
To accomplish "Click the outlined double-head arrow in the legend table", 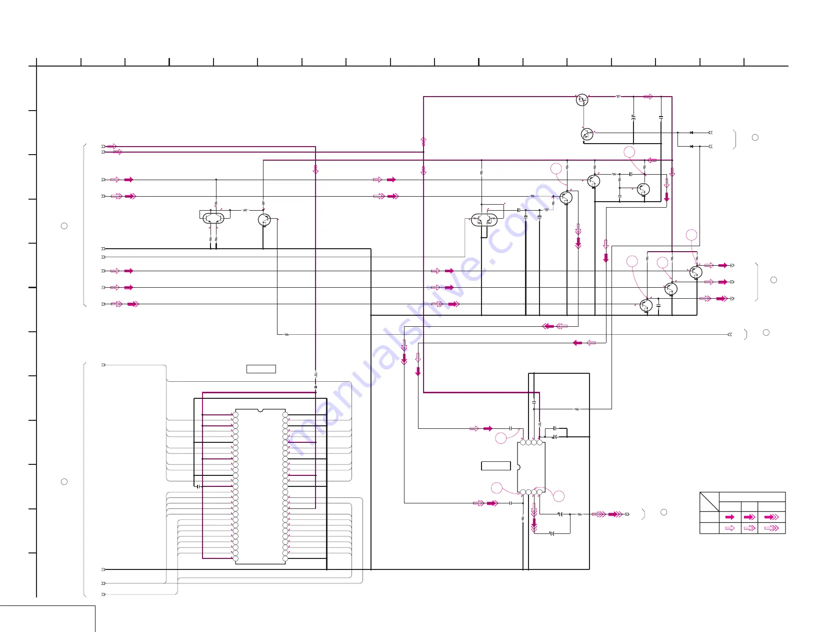I will click(749, 528).
